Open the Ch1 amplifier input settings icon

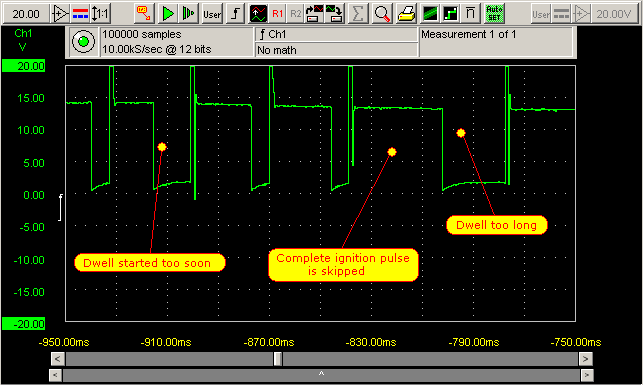click(x=60, y=14)
